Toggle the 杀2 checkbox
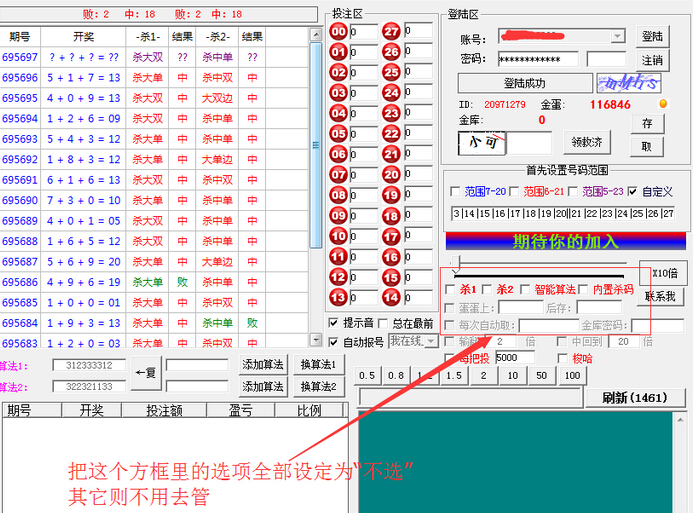The image size is (693, 513). 487,289
